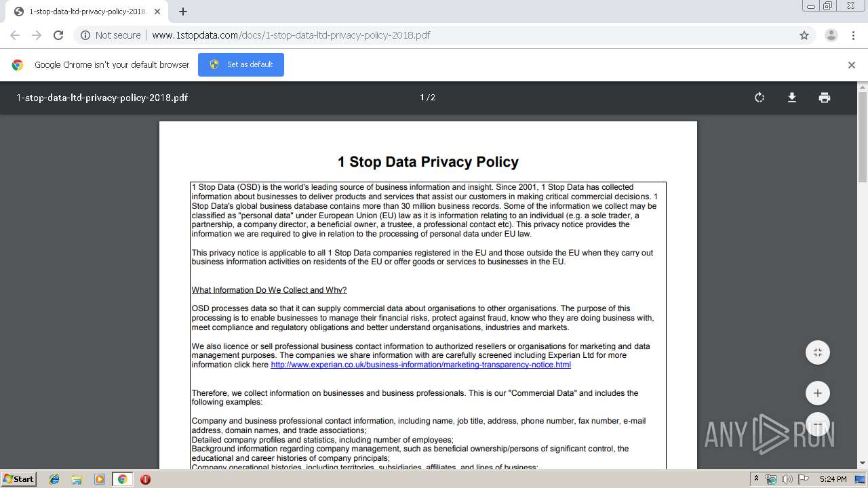Download the PDF file
868x488 pixels.
pos(791,98)
